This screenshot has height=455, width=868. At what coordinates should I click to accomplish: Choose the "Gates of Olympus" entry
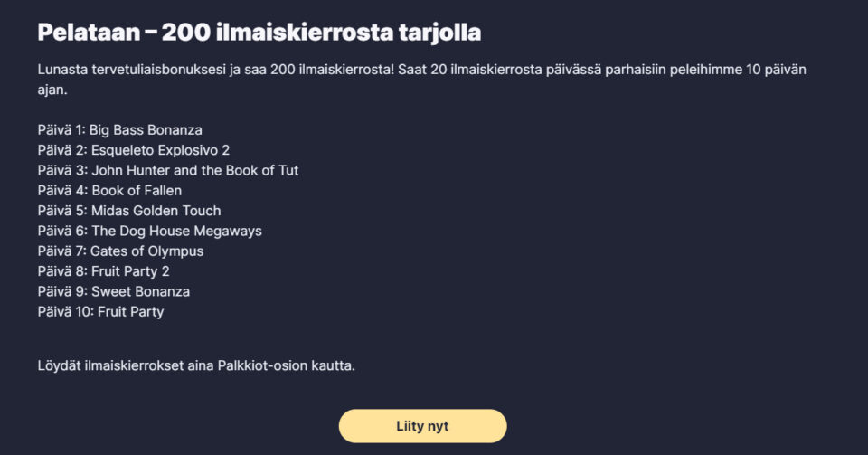147,251
